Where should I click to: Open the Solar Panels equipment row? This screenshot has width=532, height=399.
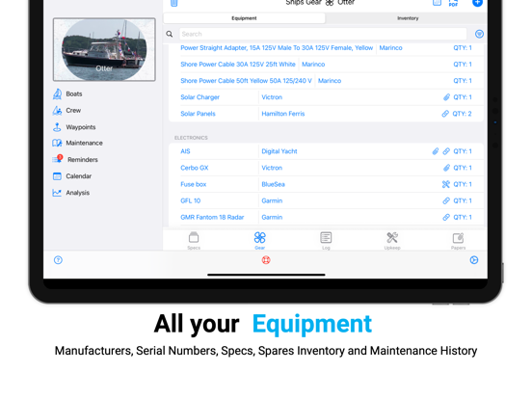tap(326, 114)
